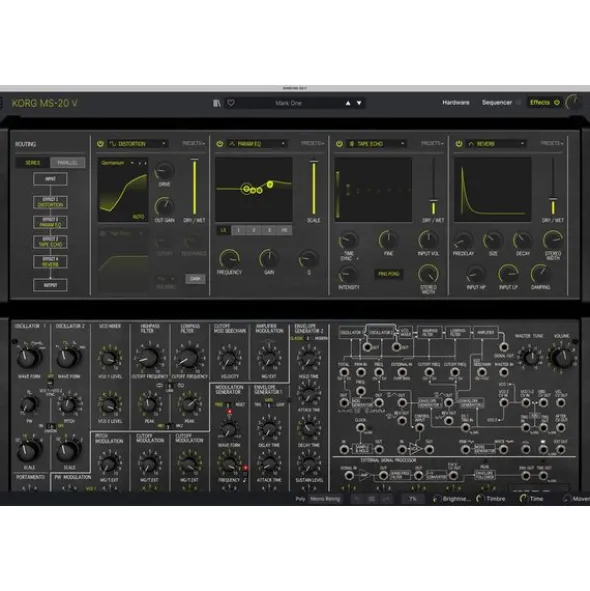Screen dimensions: 590x591
Task: Click the Highpass Filter Cutoff Frequency knob
Action: pos(149,358)
